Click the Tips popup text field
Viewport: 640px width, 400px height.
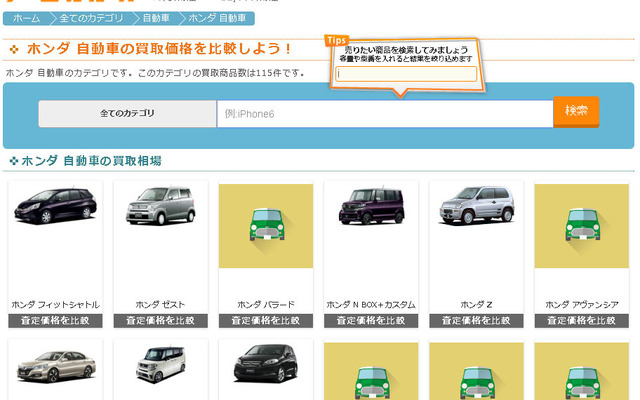[x=406, y=74]
